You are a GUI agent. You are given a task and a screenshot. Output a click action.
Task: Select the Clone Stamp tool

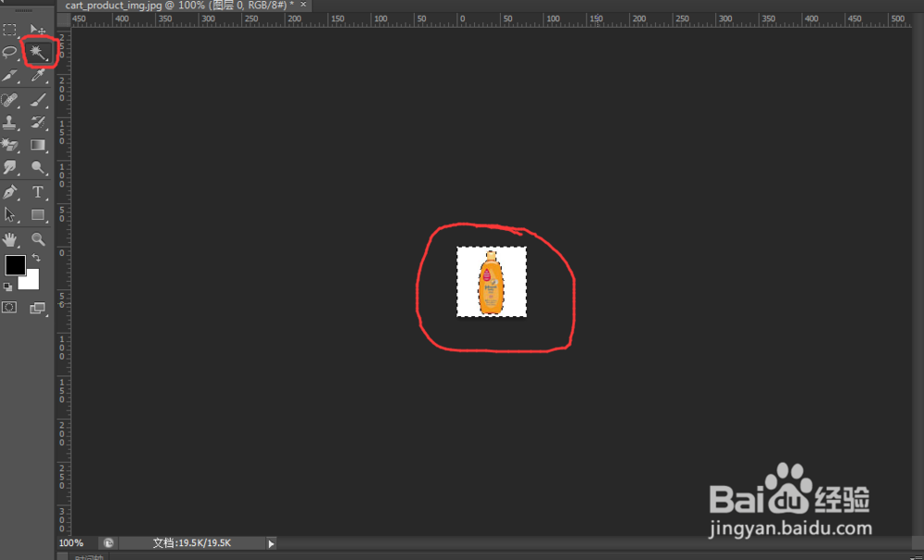click(10, 123)
